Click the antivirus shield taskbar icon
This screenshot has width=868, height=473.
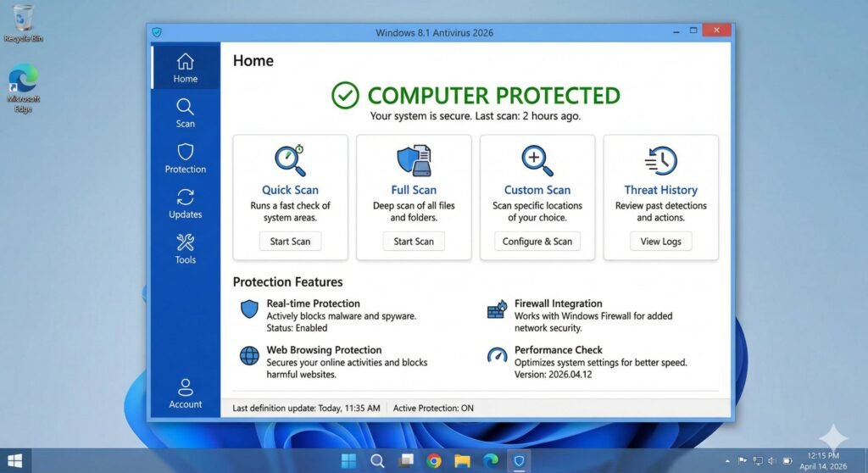pyautogui.click(x=520, y=461)
